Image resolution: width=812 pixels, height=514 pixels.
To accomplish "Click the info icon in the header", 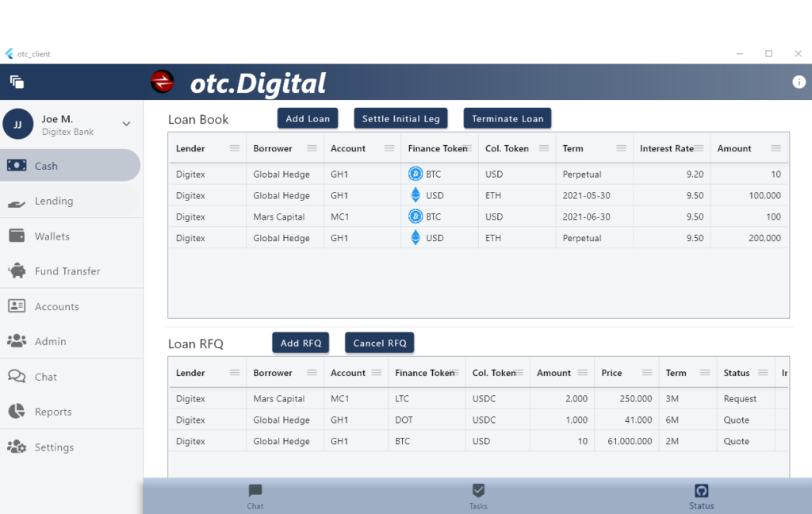I will pyautogui.click(x=799, y=82).
